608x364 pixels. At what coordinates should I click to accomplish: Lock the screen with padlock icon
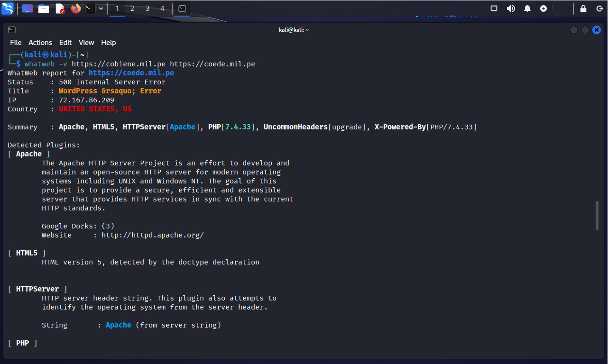(583, 9)
